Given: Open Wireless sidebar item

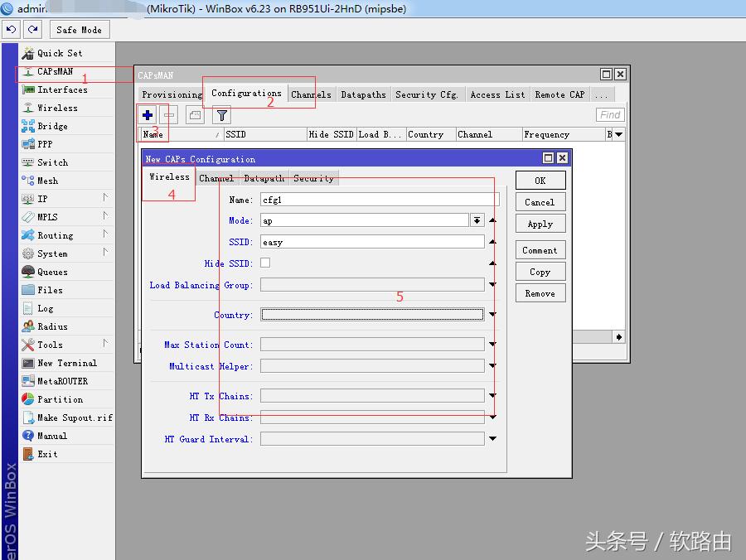Looking at the screenshot, I should pos(67,108).
